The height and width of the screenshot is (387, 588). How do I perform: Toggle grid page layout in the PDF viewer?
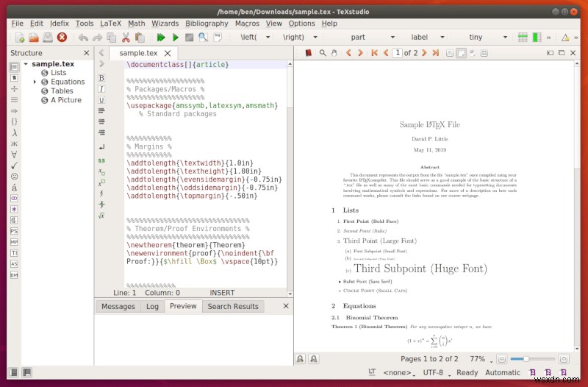[484, 53]
